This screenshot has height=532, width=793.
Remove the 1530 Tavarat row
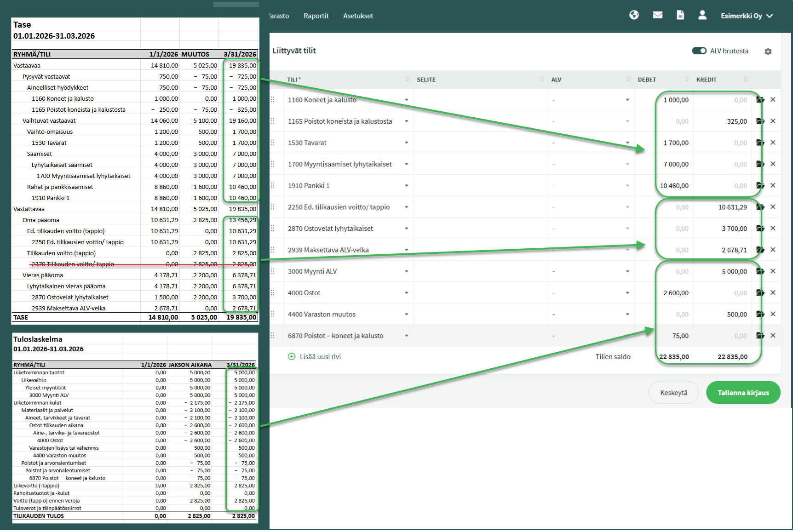773,143
